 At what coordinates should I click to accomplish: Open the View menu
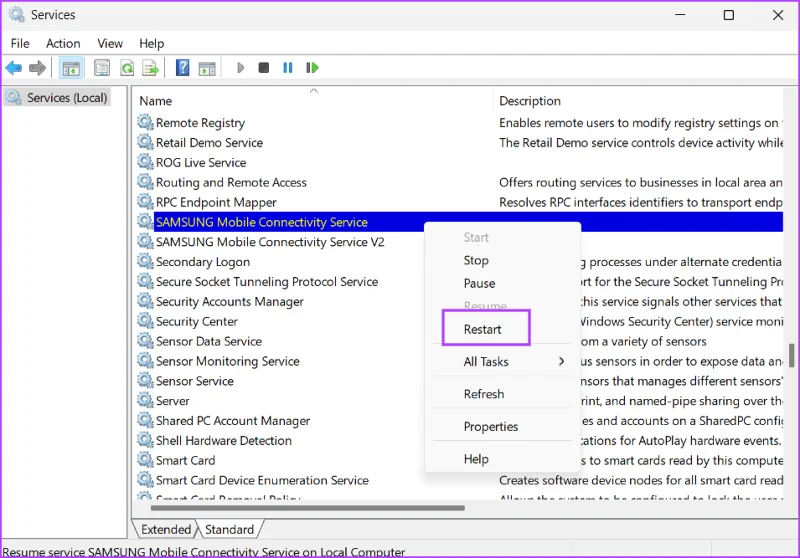click(110, 43)
